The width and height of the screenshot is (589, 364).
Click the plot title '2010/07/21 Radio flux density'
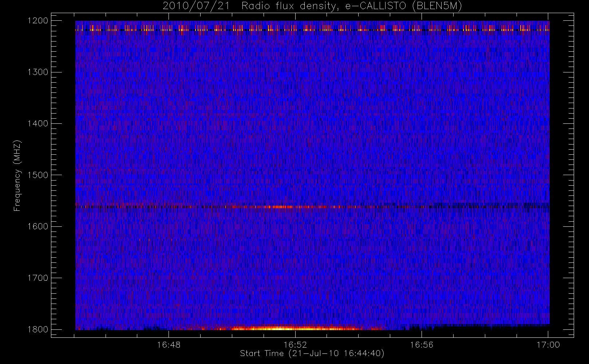312,6
